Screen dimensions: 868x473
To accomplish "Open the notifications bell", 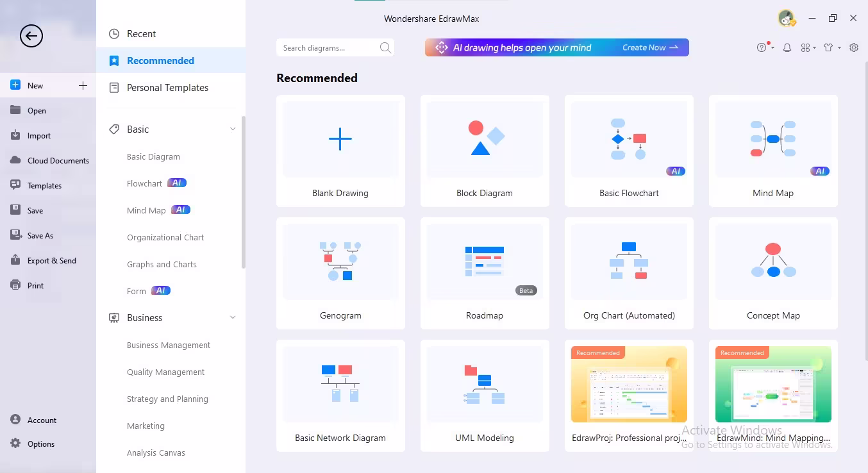I will [x=787, y=47].
